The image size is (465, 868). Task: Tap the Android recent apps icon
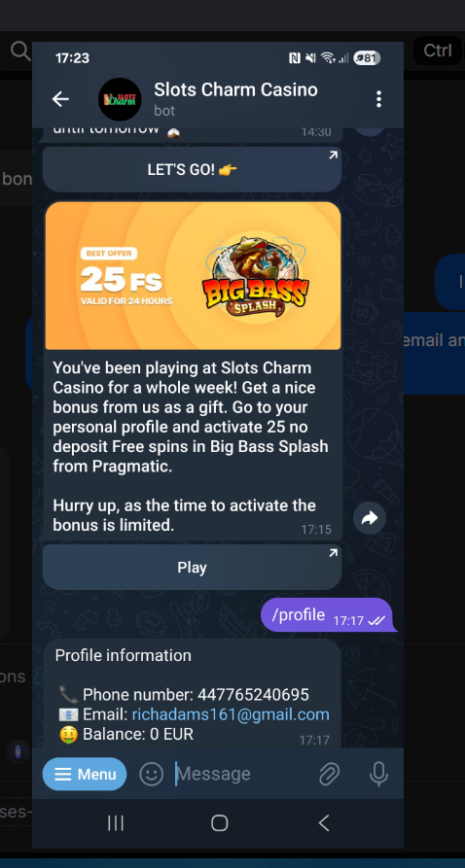tap(116, 823)
